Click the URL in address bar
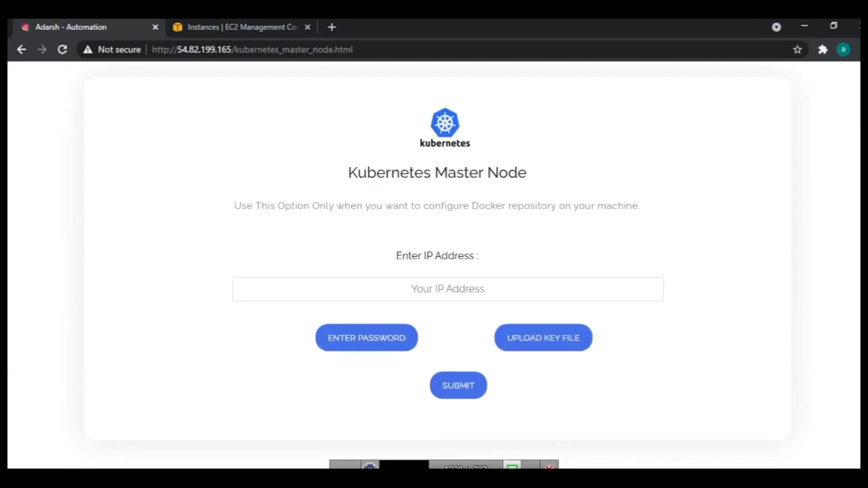This screenshot has width=868, height=488. (x=252, y=50)
